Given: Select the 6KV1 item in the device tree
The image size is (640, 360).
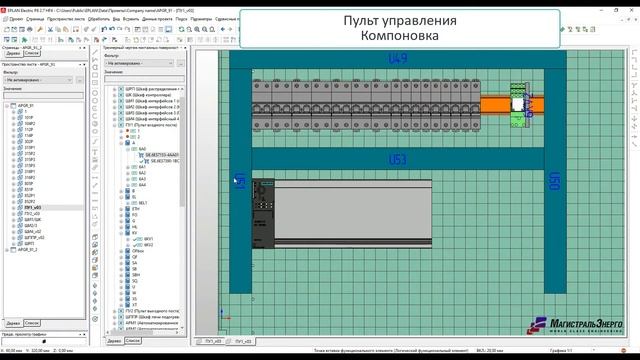Looking at the screenshot, I should coord(149,239).
